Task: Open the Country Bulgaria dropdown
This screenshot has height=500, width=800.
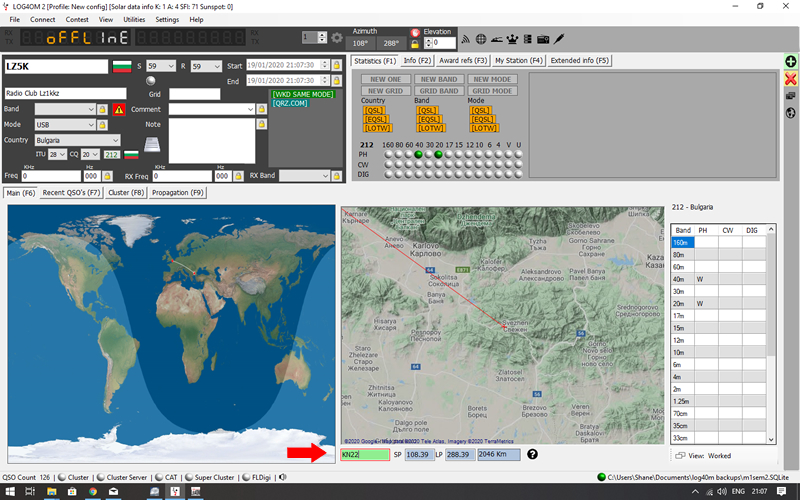Action: coord(115,140)
